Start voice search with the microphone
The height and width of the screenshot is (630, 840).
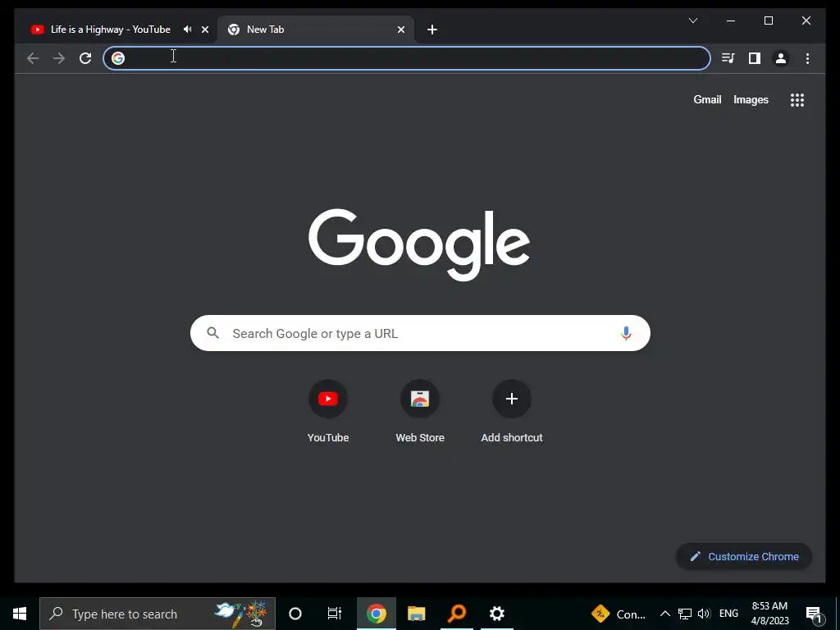click(626, 333)
